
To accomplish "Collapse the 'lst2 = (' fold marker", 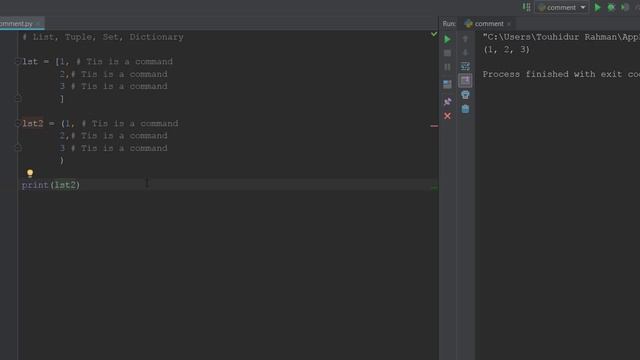I will (18, 123).
